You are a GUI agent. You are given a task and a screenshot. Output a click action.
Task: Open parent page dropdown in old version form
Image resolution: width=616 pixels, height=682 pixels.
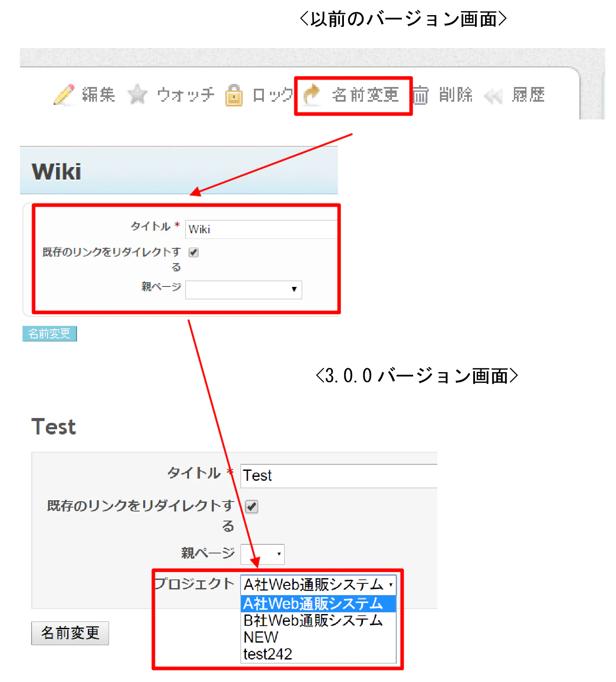[x=244, y=290]
